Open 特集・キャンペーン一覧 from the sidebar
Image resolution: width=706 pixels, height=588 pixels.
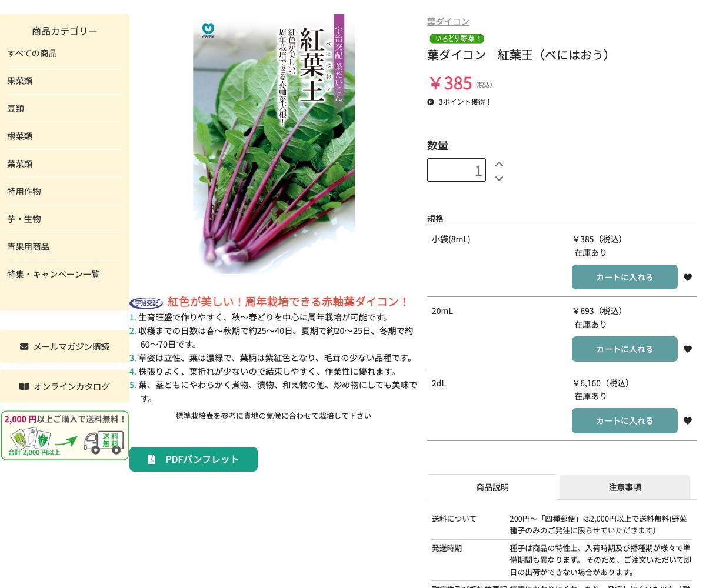point(54,274)
